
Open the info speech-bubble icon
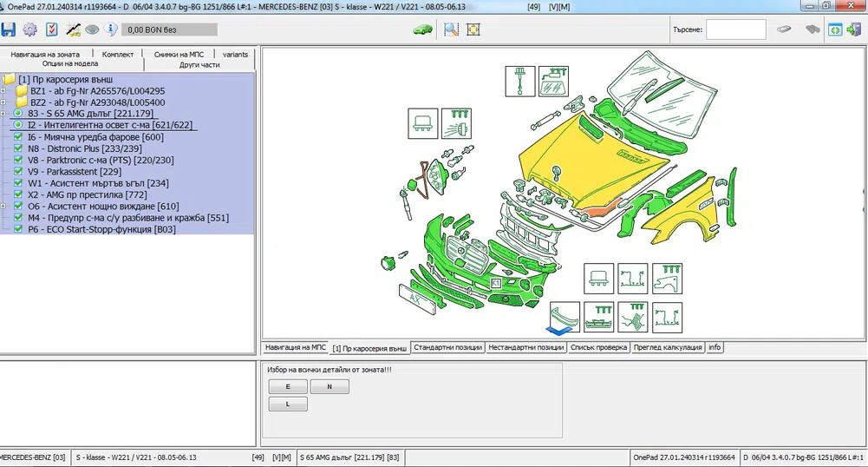111,29
